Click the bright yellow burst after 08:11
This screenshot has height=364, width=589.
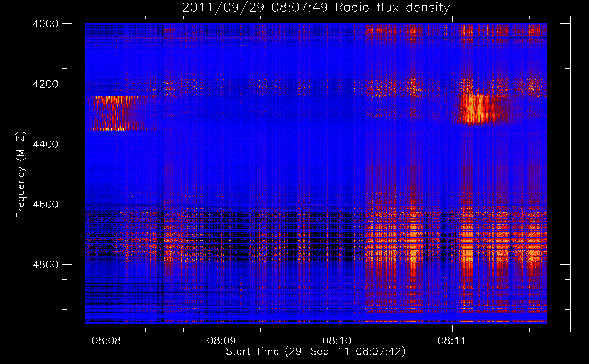point(477,109)
